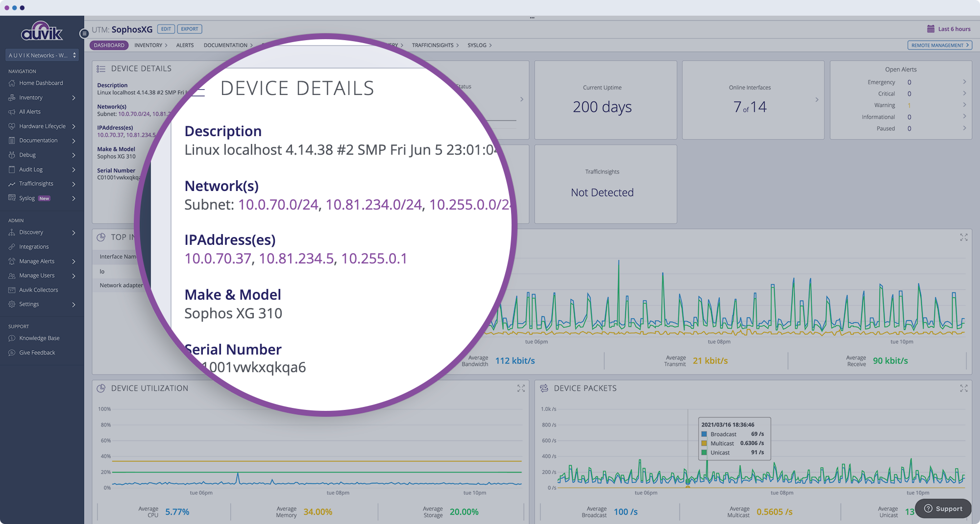Open Informational open alerts row arrow
The image size is (980, 524).
[964, 117]
